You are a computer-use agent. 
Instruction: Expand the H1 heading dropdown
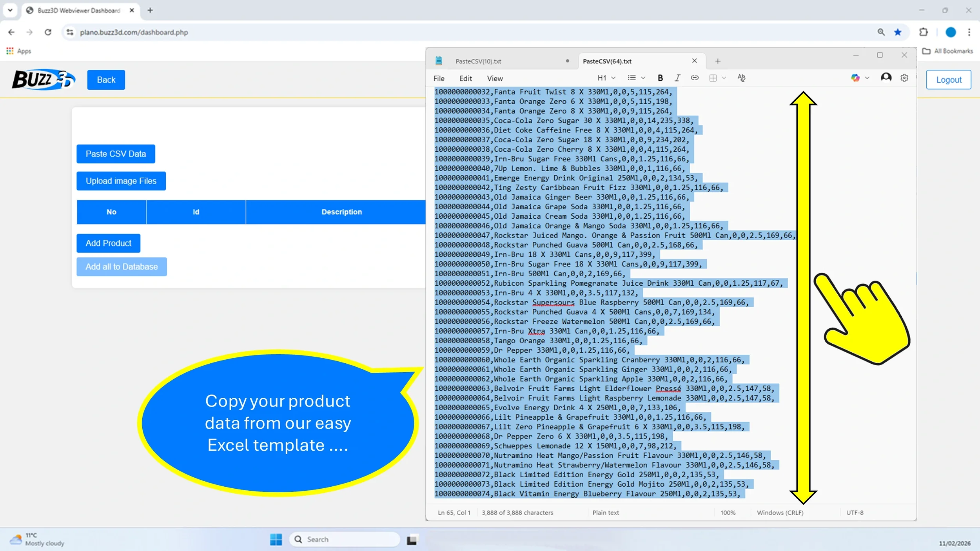click(x=606, y=78)
